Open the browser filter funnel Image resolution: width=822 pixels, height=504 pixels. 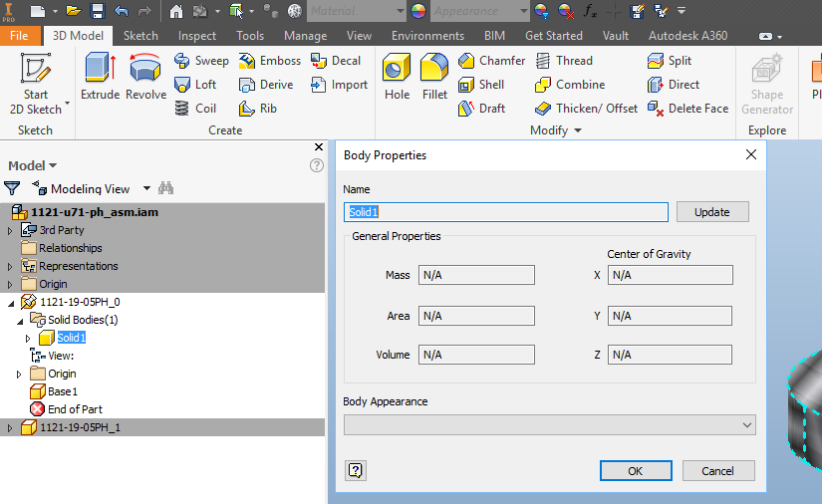point(12,188)
